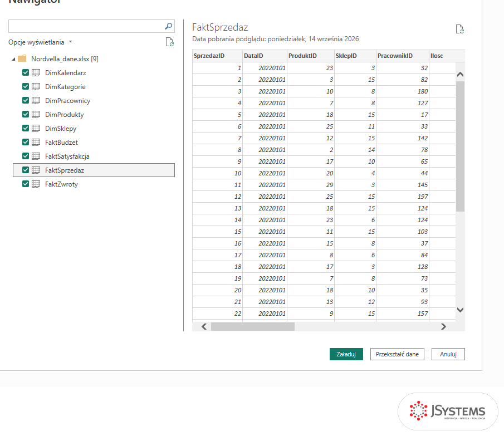The image size is (504, 436).
Task: Uncheck the DimSklepy checkbox
Action: 26,128
